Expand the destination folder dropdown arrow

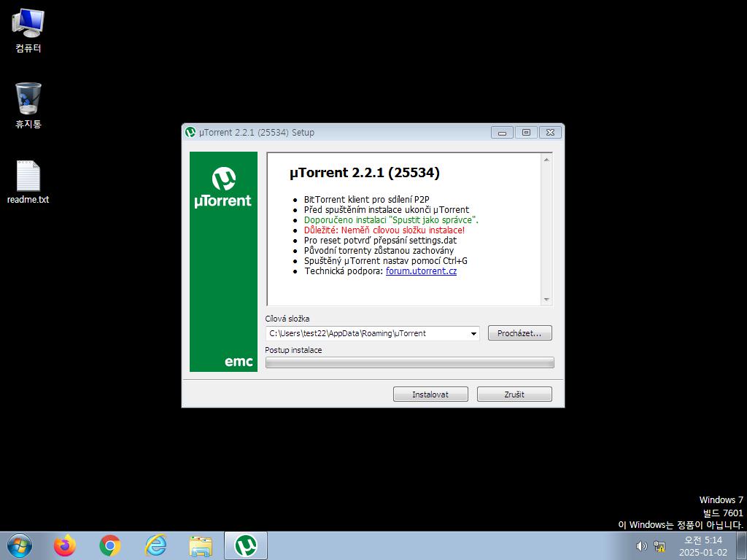click(473, 333)
